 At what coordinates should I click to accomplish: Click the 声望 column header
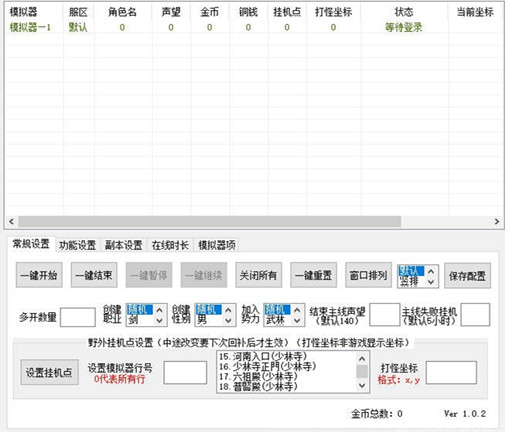click(x=171, y=12)
